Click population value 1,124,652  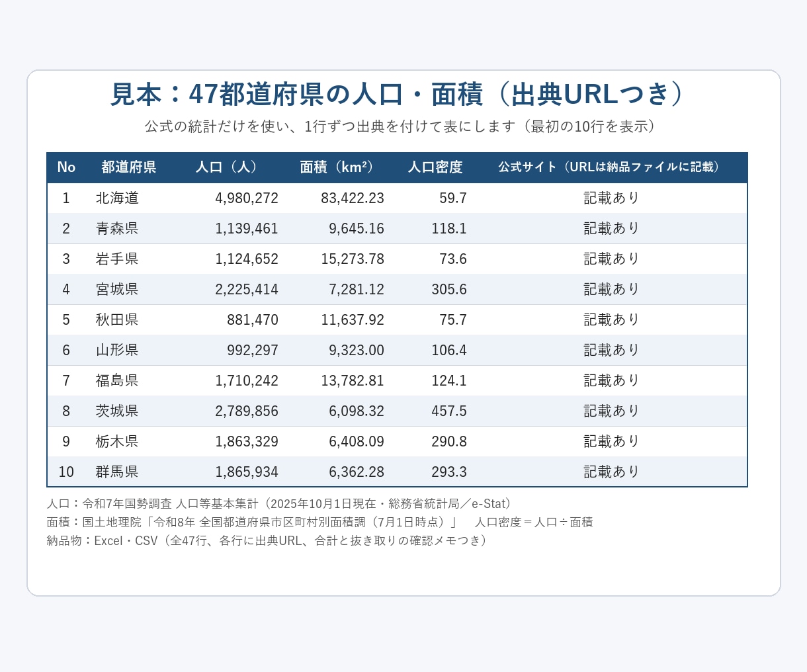point(247,259)
